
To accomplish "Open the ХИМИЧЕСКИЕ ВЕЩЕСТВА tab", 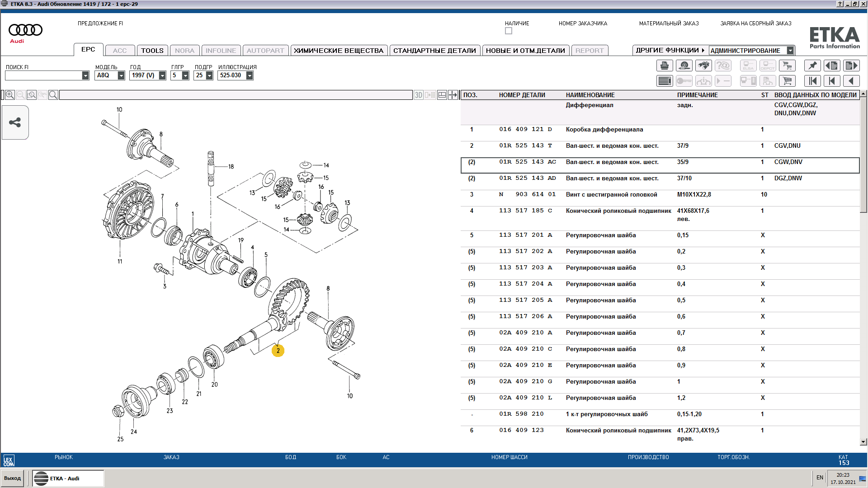I will tap(338, 51).
